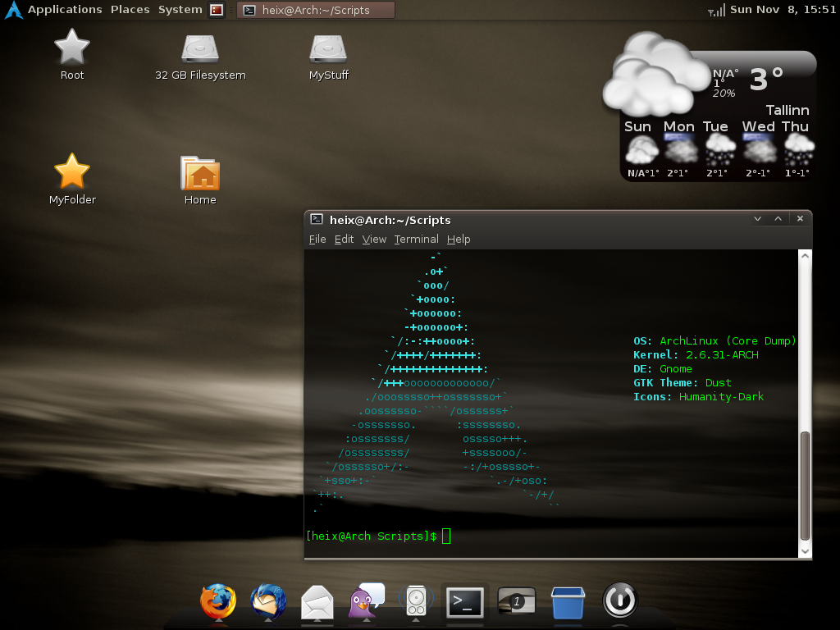Viewport: 840px width, 630px height.
Task: Maximize the terminal with up chevron button
Action: 778,218
